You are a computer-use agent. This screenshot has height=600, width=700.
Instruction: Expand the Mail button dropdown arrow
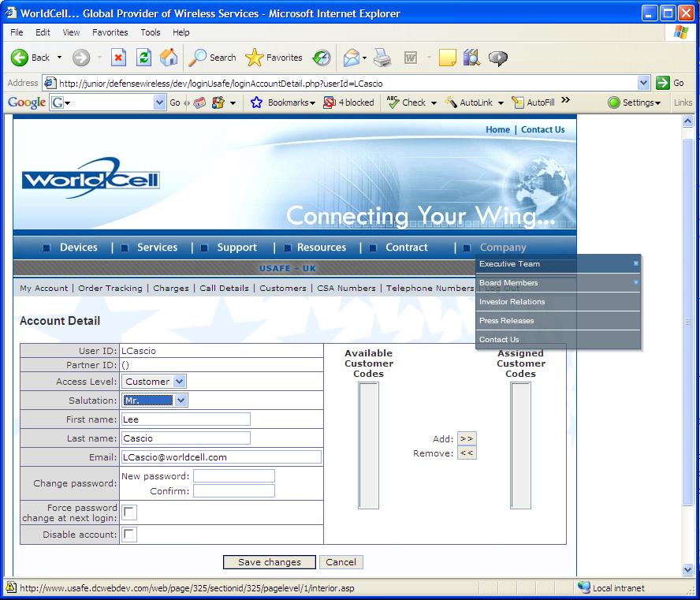pyautogui.click(x=364, y=58)
